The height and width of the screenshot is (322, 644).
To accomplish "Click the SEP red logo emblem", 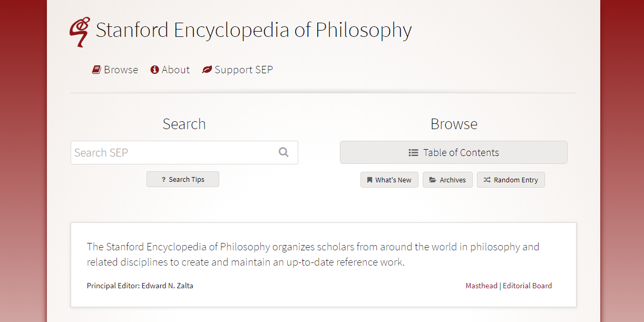I will [x=80, y=32].
